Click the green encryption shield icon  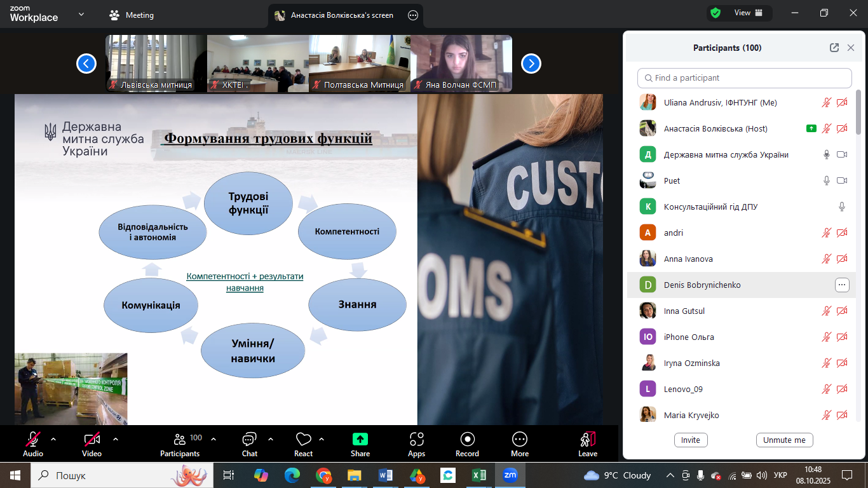point(715,13)
